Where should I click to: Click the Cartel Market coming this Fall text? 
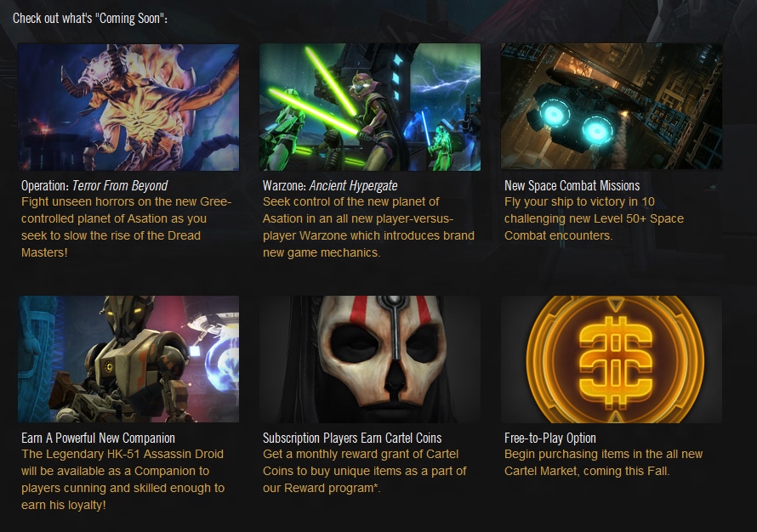pyautogui.click(x=603, y=462)
